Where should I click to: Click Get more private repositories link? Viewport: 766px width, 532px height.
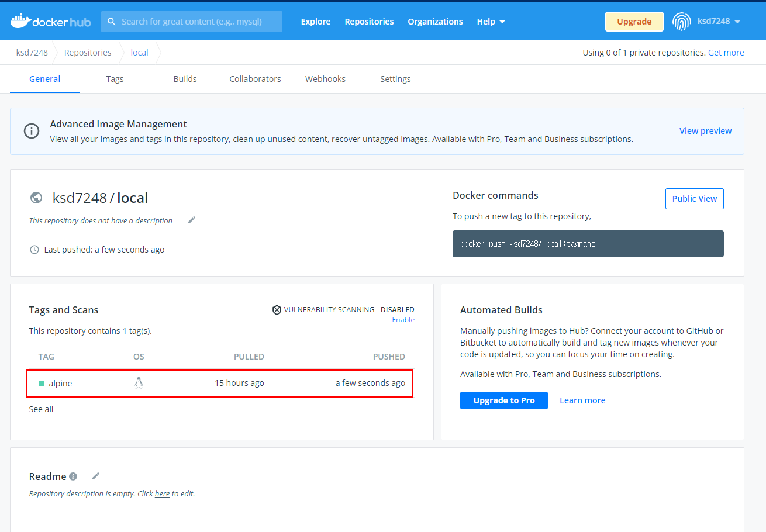tap(726, 53)
